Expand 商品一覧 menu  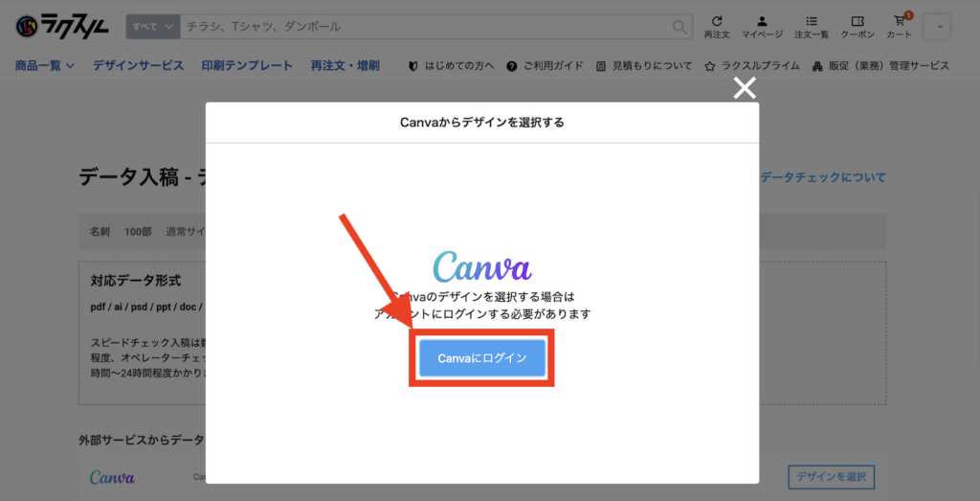pyautogui.click(x=45, y=66)
